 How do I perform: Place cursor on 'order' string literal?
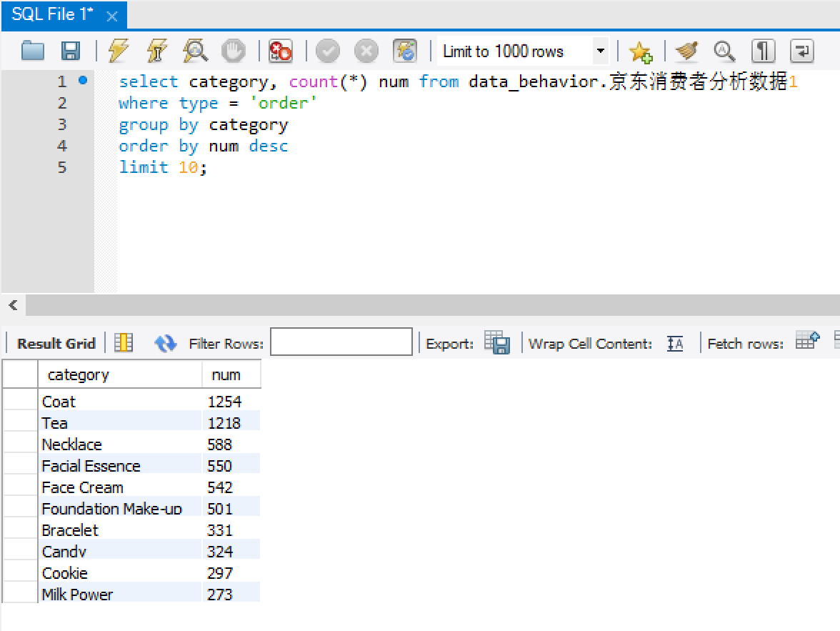pyautogui.click(x=284, y=103)
